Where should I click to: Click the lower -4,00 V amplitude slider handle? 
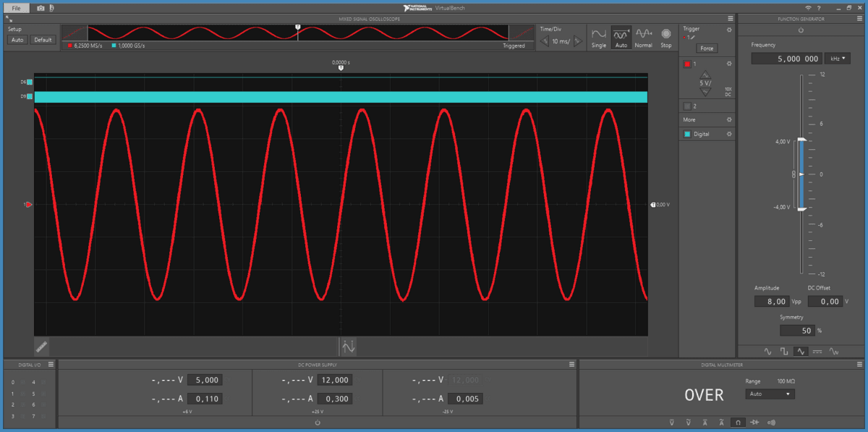point(801,209)
